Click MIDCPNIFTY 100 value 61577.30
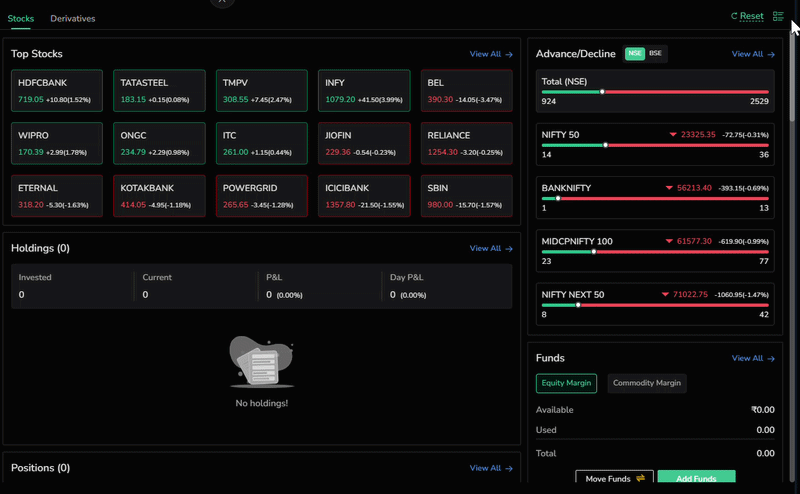The width and height of the screenshot is (800, 494). click(x=694, y=241)
